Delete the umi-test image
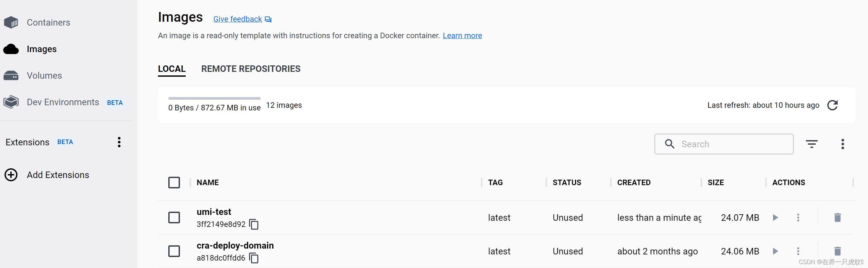Viewport: 868px width, 268px height. pyautogui.click(x=837, y=218)
